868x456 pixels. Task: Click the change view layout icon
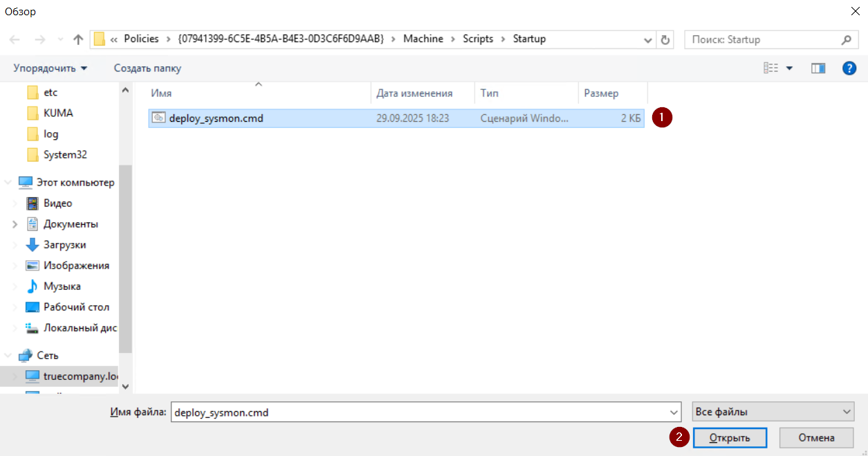(x=771, y=69)
